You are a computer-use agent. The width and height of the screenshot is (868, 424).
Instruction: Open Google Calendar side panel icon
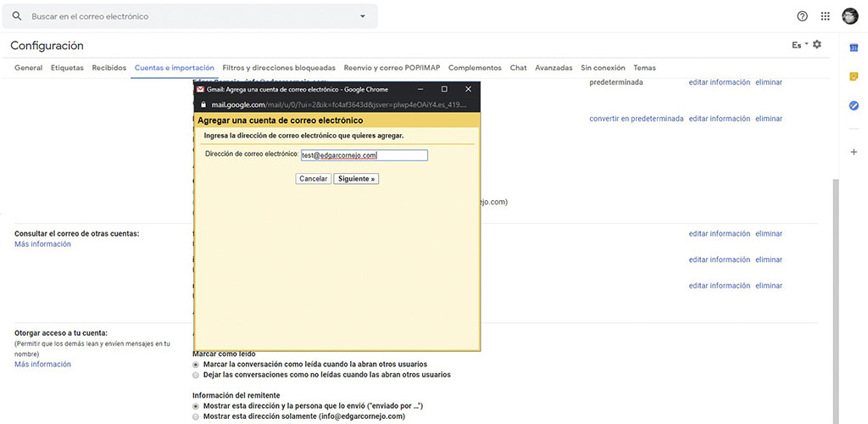click(x=854, y=48)
